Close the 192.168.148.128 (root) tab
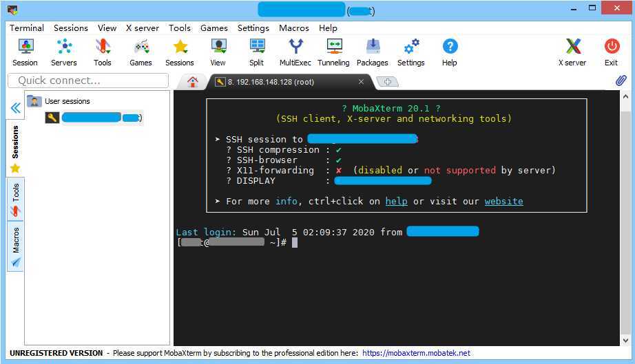The height and width of the screenshot is (364, 635). [361, 82]
